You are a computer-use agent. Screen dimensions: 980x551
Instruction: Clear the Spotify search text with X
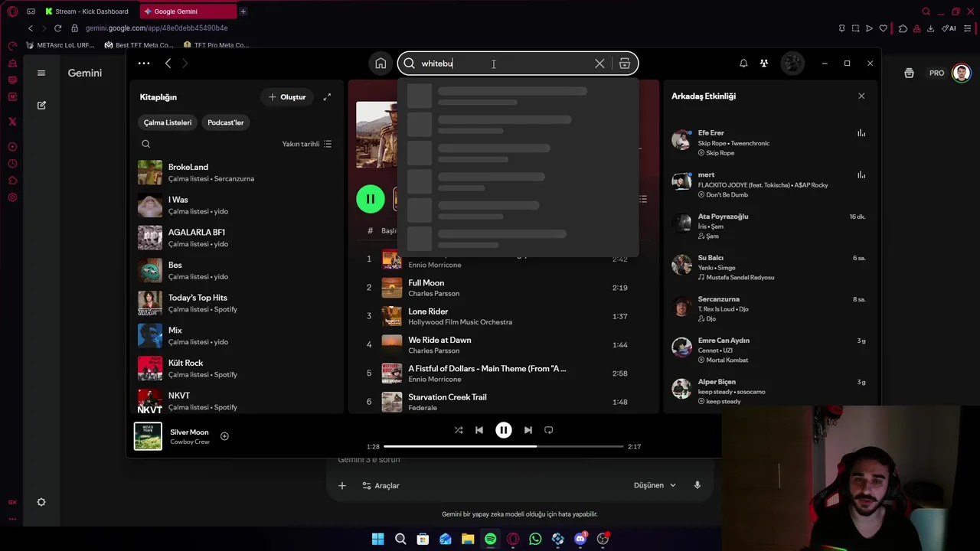pos(599,64)
